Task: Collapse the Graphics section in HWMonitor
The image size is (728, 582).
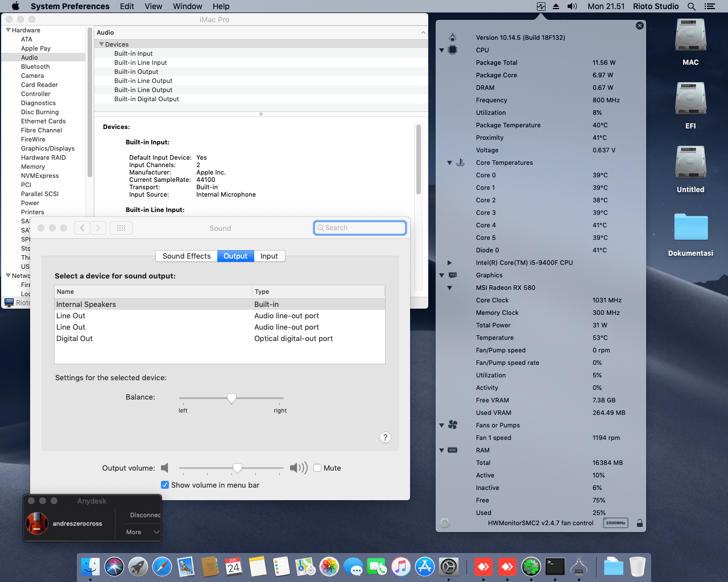Action: click(441, 275)
